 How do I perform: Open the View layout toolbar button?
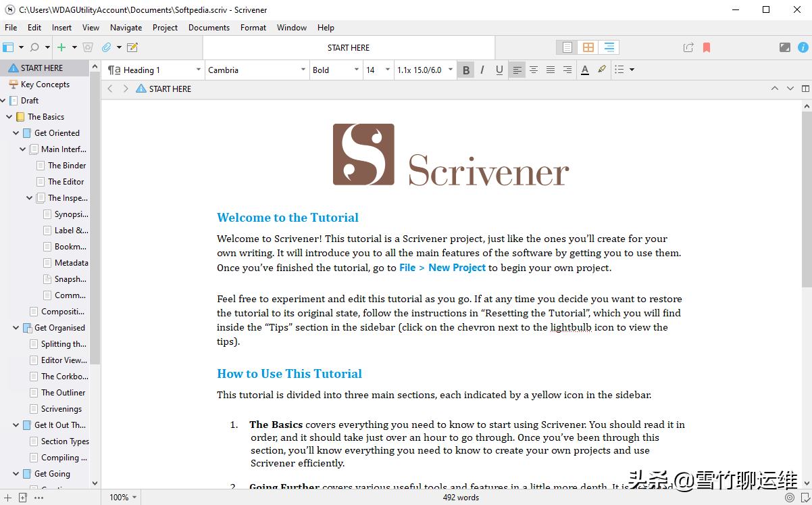8,47
